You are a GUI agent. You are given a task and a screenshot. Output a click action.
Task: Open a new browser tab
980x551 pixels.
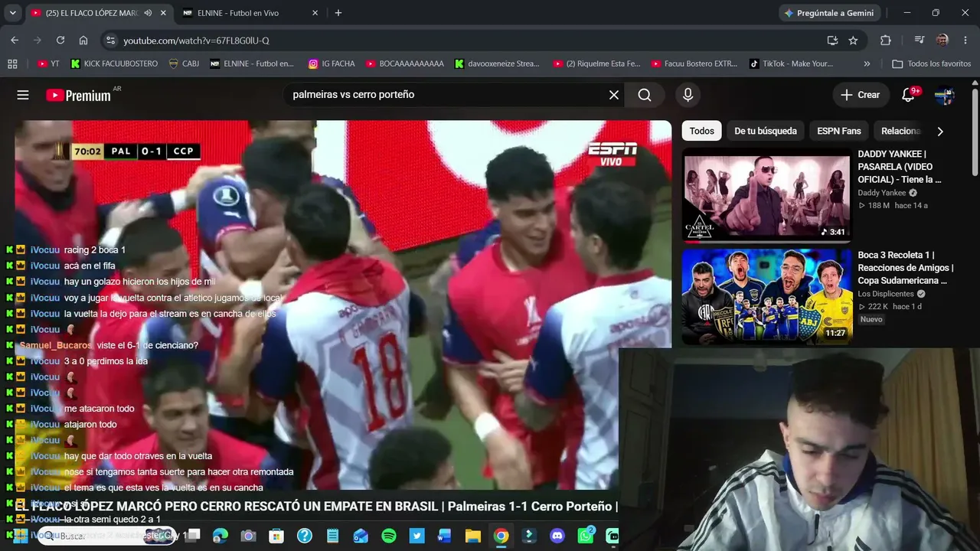pyautogui.click(x=338, y=13)
